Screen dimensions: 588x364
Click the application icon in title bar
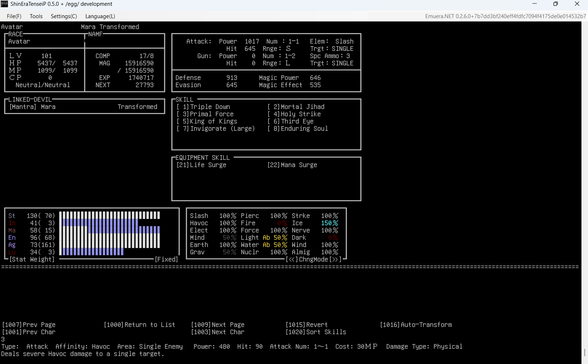click(x=4, y=4)
